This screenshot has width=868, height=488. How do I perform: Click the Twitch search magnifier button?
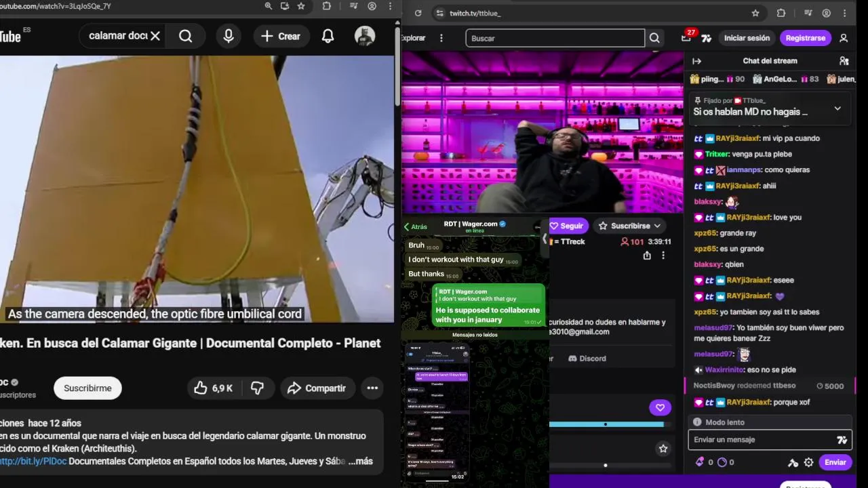(654, 38)
